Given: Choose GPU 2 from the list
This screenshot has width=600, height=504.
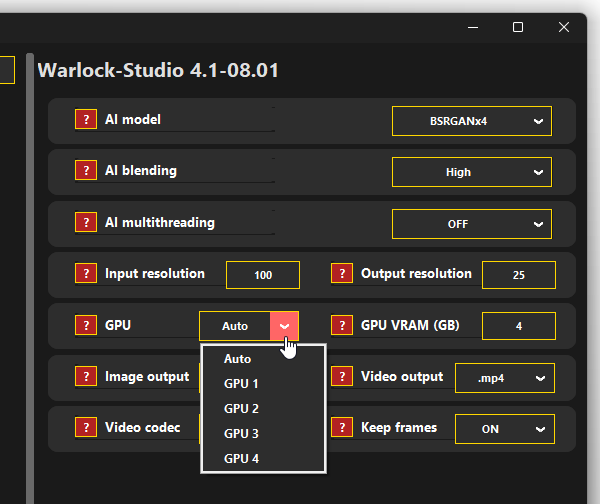Looking at the screenshot, I should (263, 409).
